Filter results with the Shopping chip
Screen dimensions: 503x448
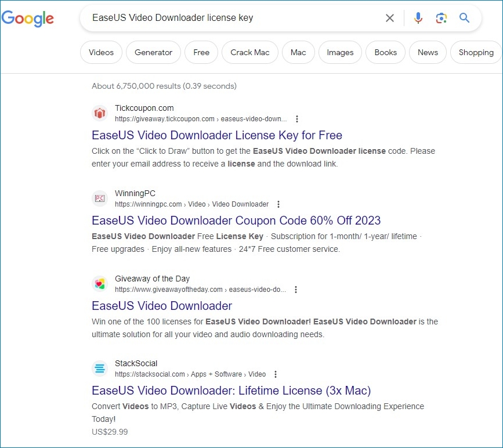(476, 52)
